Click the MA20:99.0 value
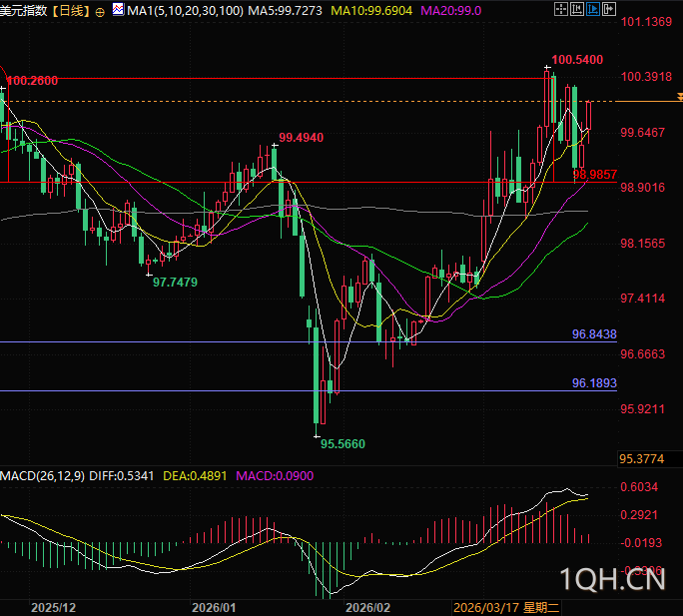 450,11
